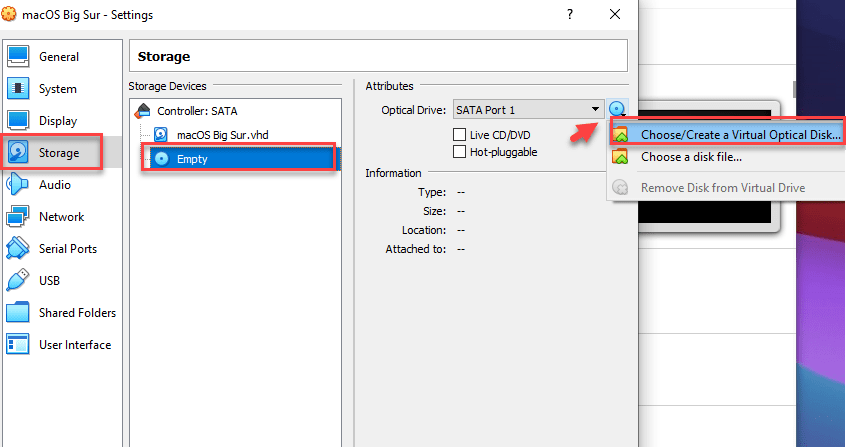
Task: Open the Optical Drive SATA Port dropdown
Action: [528, 110]
